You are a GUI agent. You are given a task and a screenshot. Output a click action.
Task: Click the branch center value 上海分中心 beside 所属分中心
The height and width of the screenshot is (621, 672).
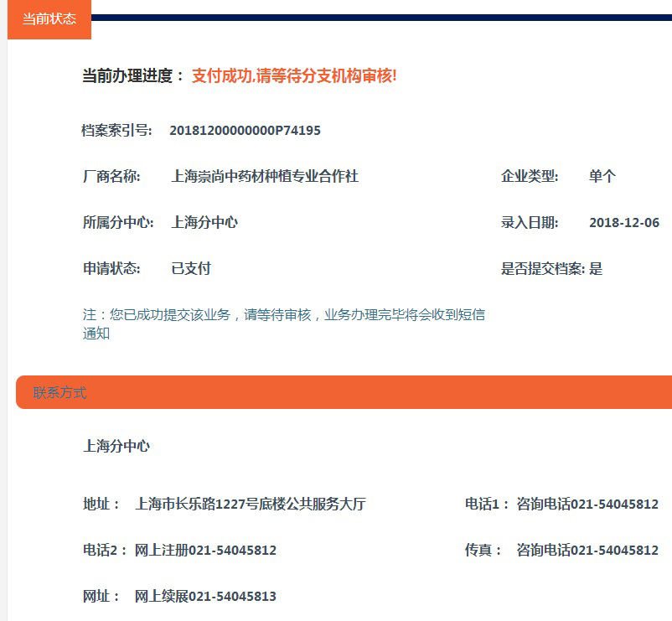click(x=204, y=222)
